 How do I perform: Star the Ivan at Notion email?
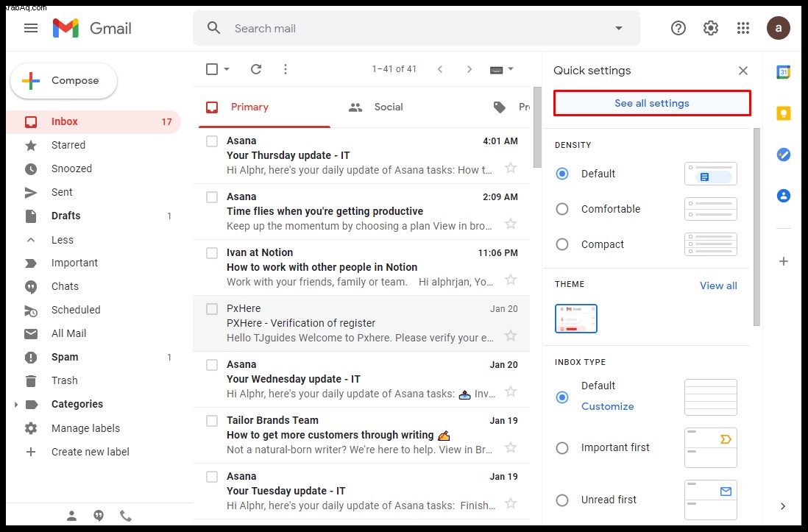(510, 280)
